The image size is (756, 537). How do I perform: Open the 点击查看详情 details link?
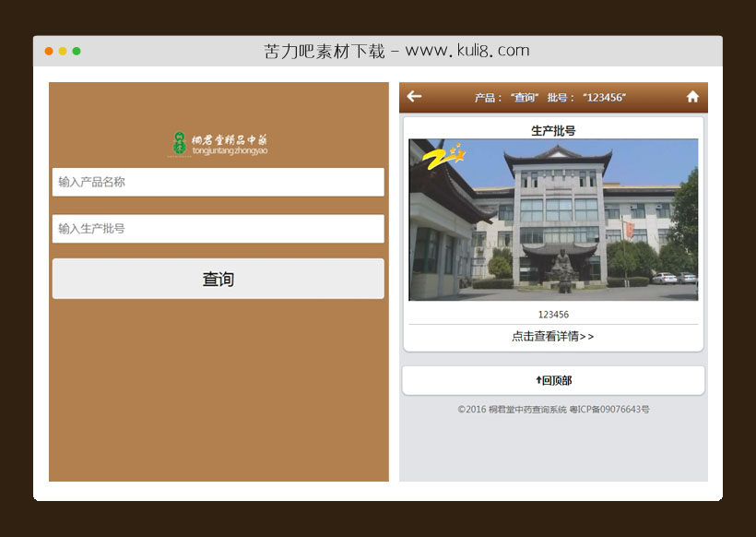tap(552, 337)
